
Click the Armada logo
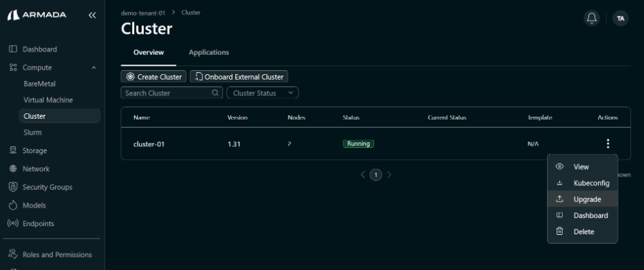[37, 15]
